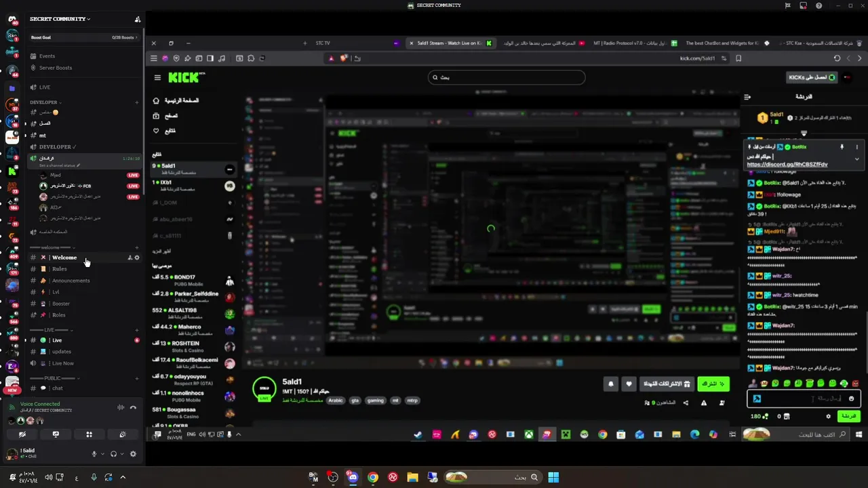Open DEVELOPER ✓ voice channel
This screenshot has width=868, height=488.
(x=84, y=147)
